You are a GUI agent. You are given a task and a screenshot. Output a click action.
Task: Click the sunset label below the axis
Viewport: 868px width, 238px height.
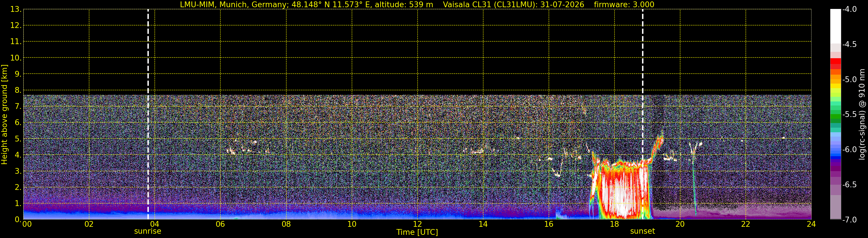click(642, 231)
